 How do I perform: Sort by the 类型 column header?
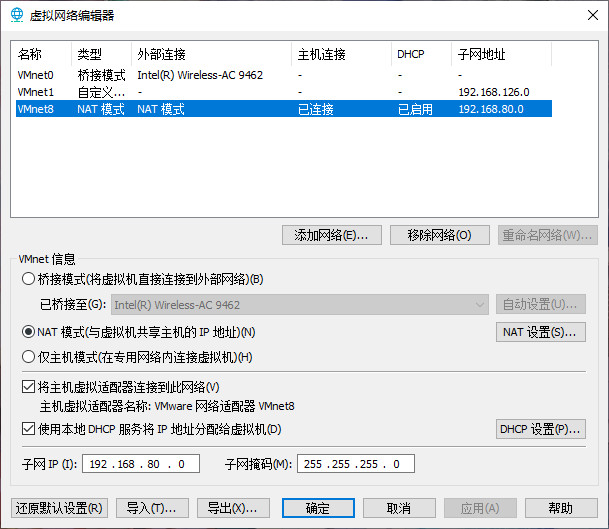[102, 54]
